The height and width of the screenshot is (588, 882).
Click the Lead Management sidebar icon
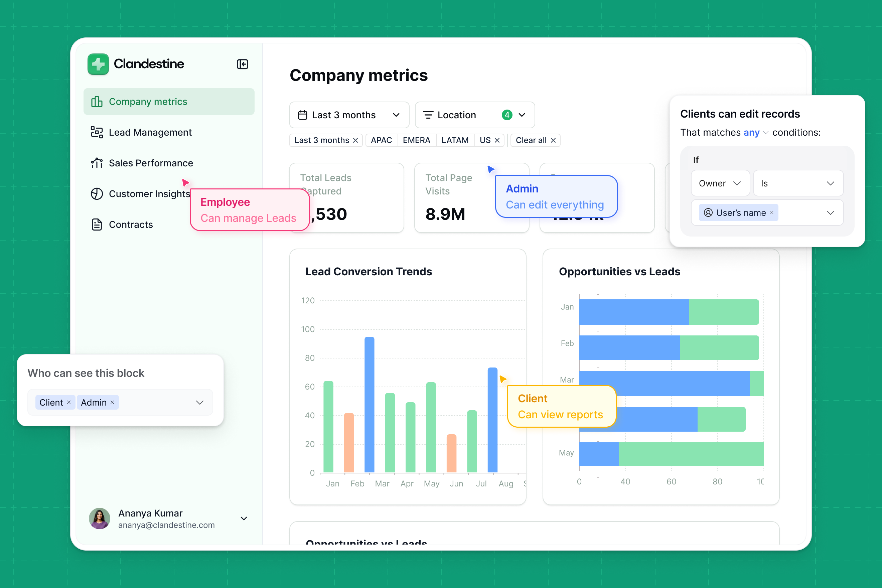[x=97, y=132]
